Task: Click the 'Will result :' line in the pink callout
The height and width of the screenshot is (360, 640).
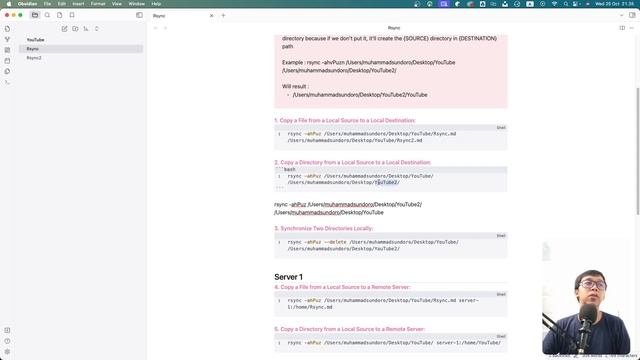Action: pos(295,87)
